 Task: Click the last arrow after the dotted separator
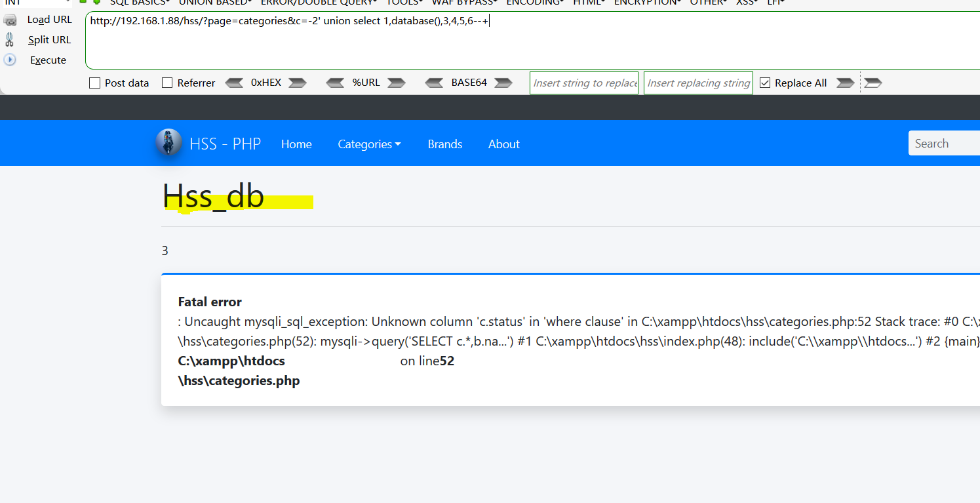click(x=873, y=83)
